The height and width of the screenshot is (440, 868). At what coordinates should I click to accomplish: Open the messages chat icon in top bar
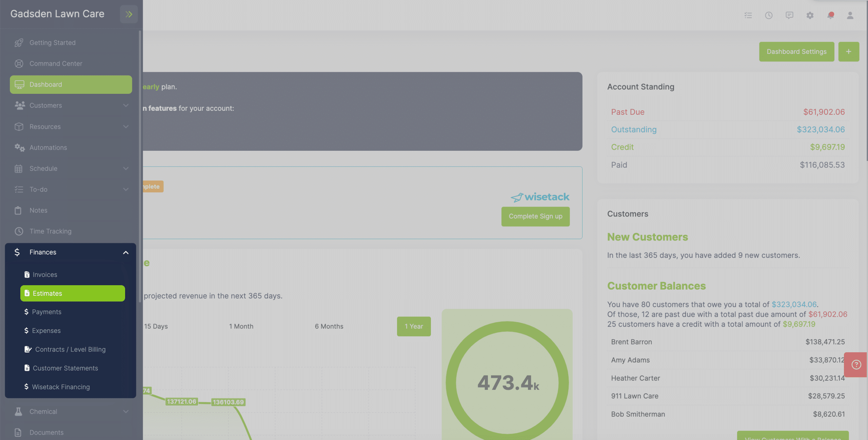point(789,15)
